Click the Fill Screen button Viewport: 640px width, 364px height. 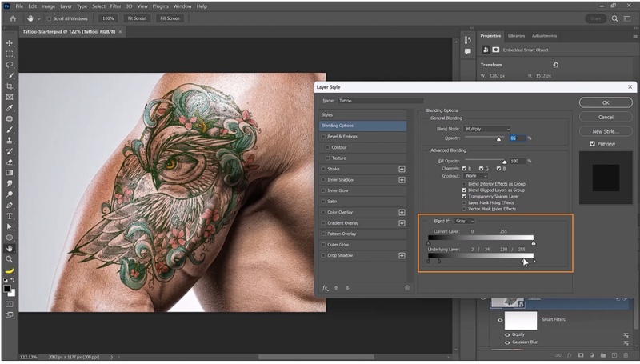pos(170,18)
